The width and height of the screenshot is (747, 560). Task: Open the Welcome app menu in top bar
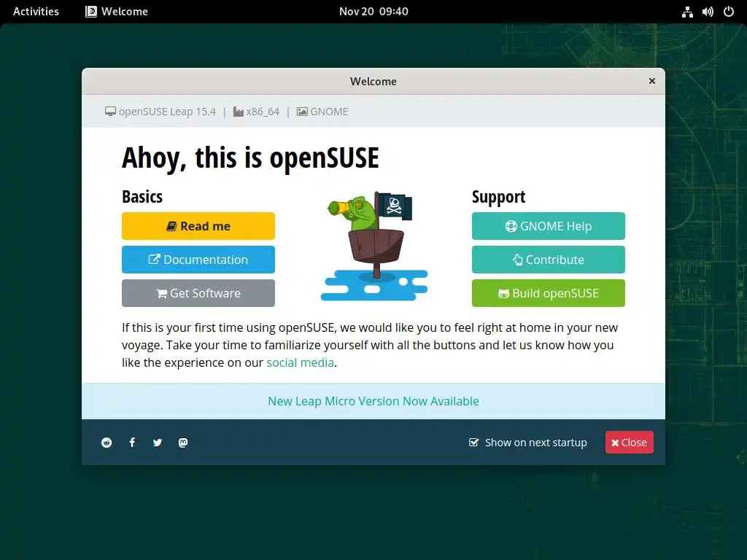117,12
